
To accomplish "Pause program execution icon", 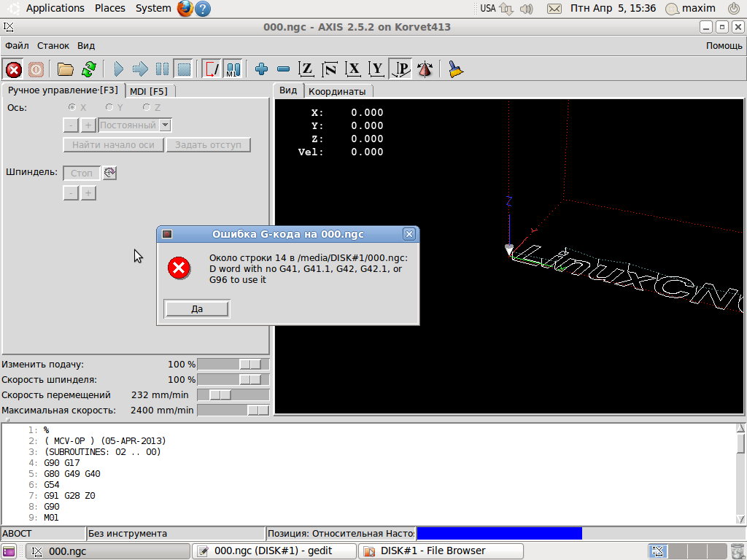I will (x=162, y=69).
